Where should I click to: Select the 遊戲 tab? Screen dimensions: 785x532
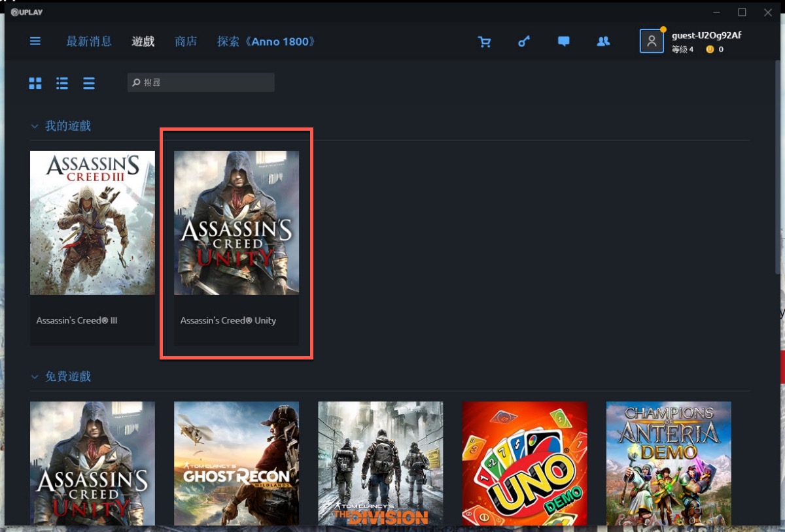143,41
